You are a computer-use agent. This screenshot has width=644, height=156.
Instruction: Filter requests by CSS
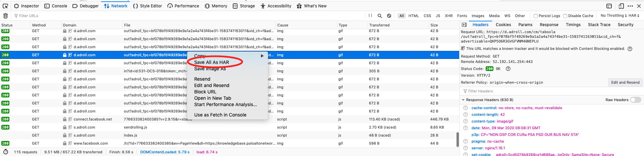(427, 16)
